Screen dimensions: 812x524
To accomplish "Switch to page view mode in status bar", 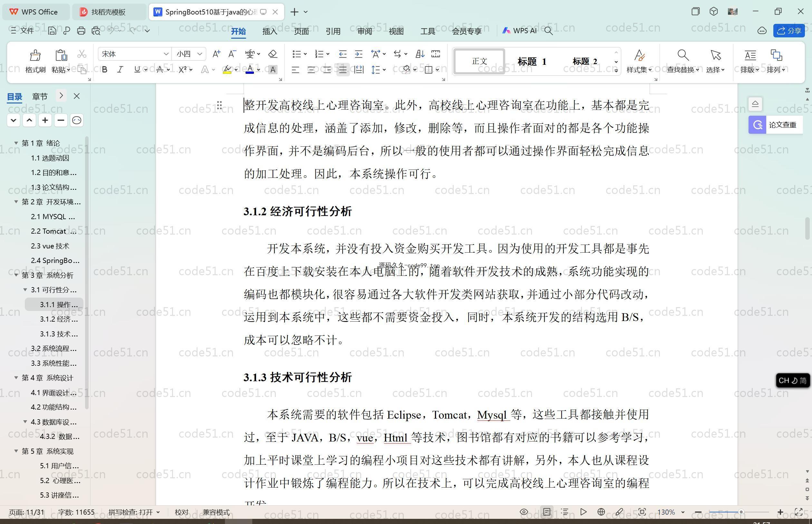I will pos(547,512).
